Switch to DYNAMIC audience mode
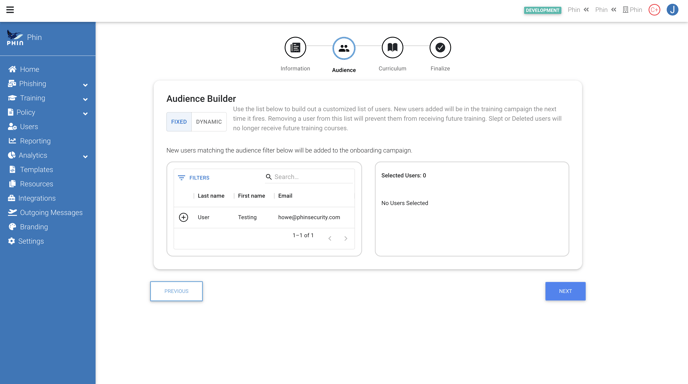 209,122
